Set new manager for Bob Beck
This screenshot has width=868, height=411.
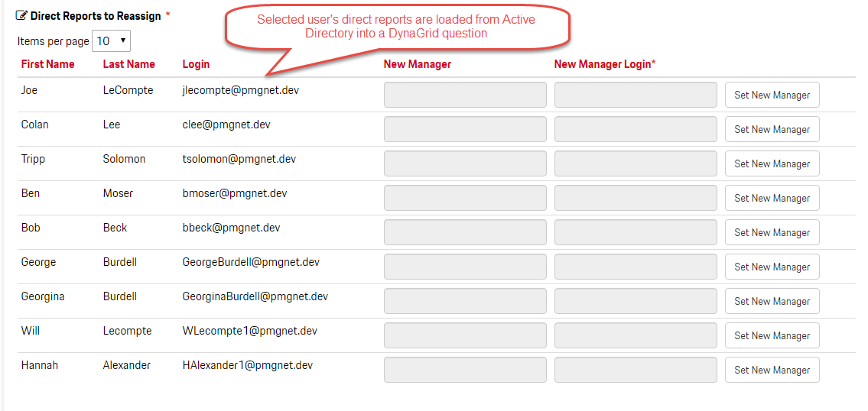pyautogui.click(x=772, y=232)
